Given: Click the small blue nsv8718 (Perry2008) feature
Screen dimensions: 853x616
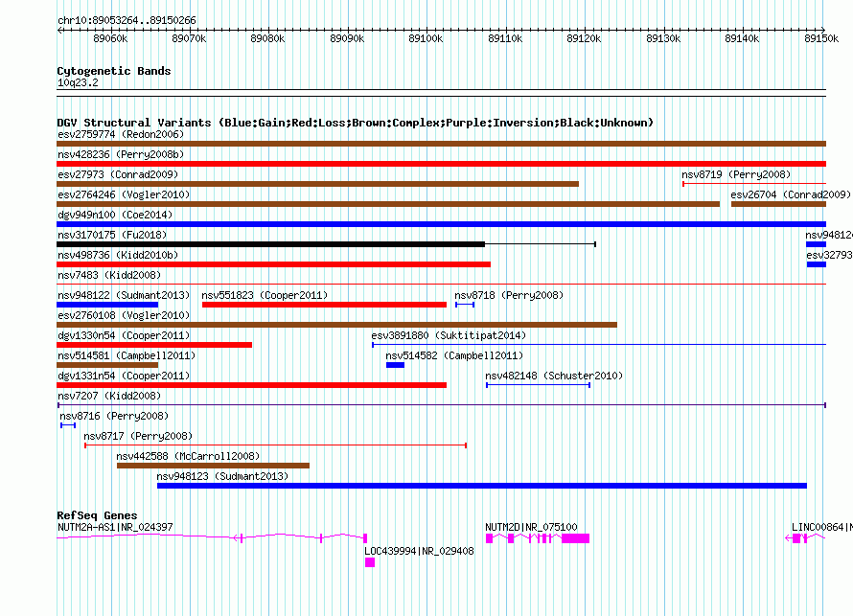Looking at the screenshot, I should [465, 305].
